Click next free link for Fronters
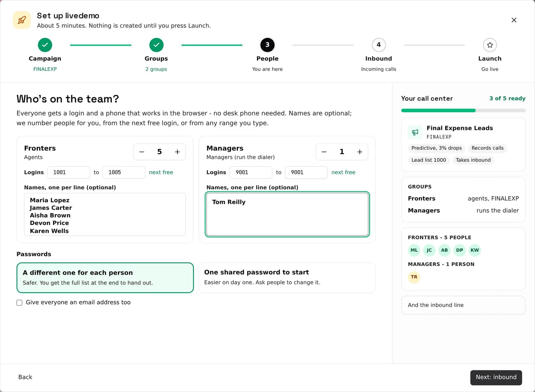Image resolution: width=535 pixels, height=392 pixels. [161, 172]
